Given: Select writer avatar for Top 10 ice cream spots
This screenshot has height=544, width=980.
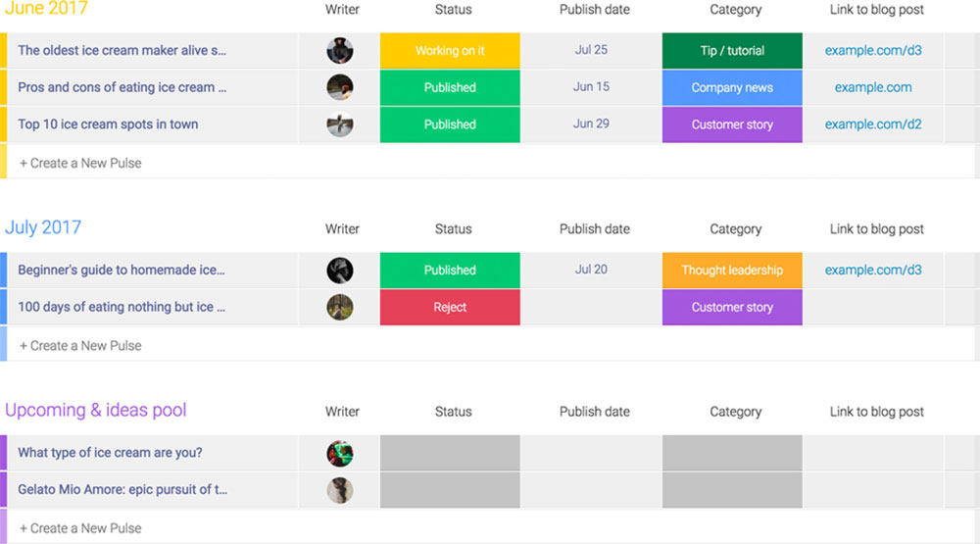Looking at the screenshot, I should click(340, 124).
